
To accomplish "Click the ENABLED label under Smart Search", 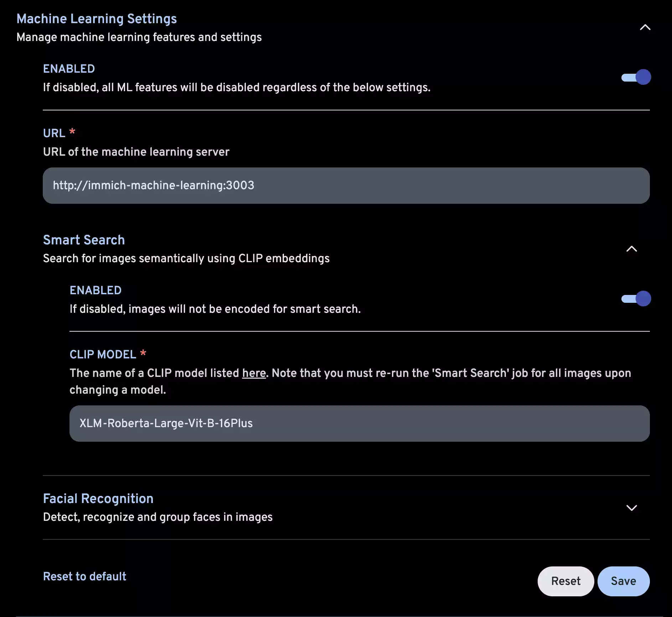I will click(x=95, y=290).
